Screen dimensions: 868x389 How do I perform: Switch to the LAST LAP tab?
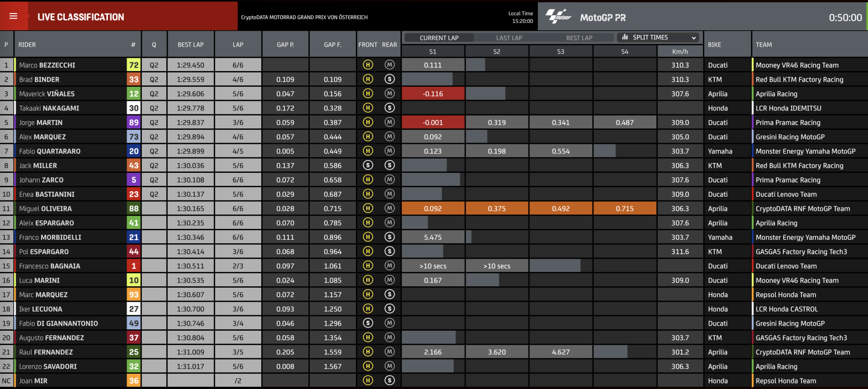(x=509, y=38)
